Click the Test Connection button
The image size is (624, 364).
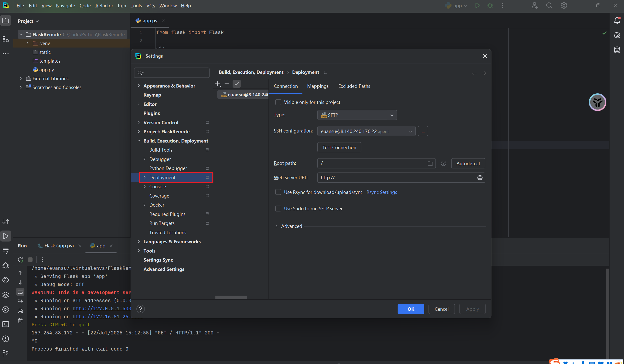click(339, 147)
